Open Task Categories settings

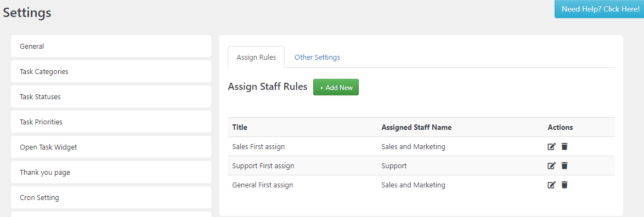click(x=111, y=71)
